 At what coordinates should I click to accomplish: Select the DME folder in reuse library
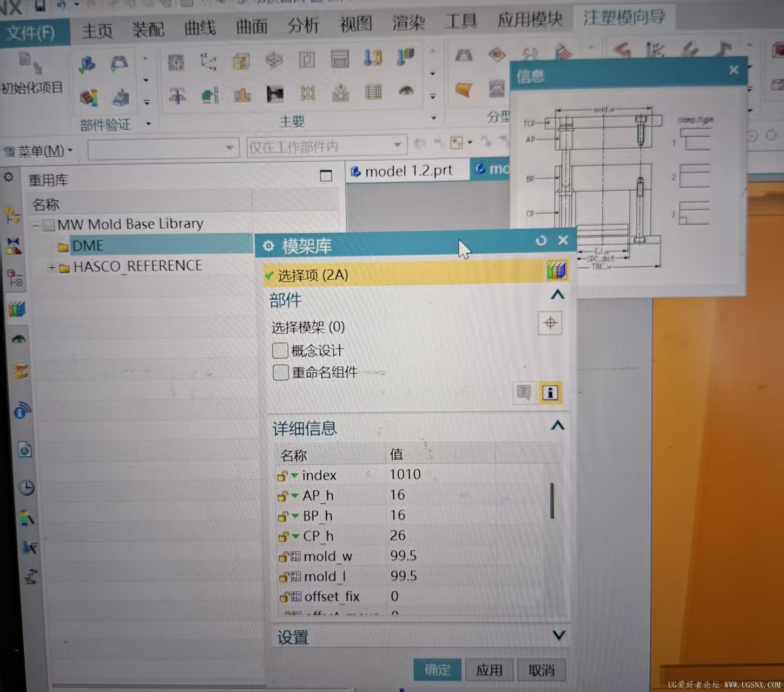click(x=88, y=246)
